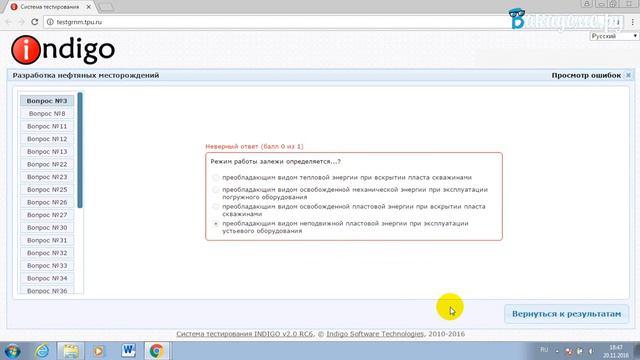This screenshot has height=360, width=640.
Task: Close the Просмотр ошибок panel
Action: 629,75
